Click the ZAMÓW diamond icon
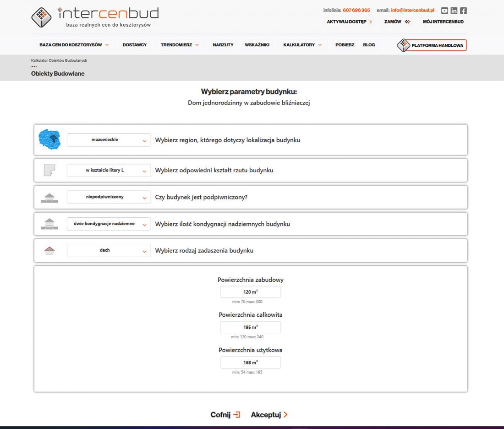Screen dimensions: 504x429 (x=407, y=22)
